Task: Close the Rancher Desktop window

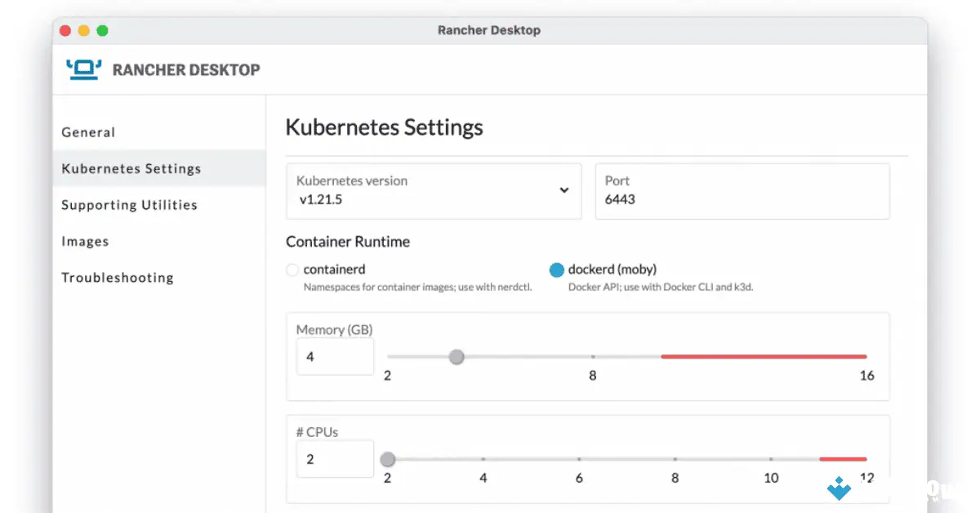Action: pyautogui.click(x=65, y=31)
